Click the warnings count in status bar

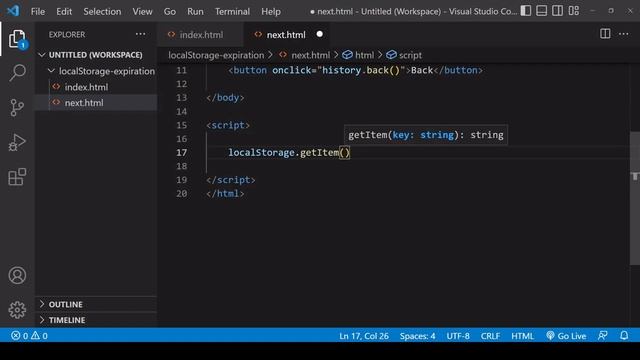click(x=40, y=336)
